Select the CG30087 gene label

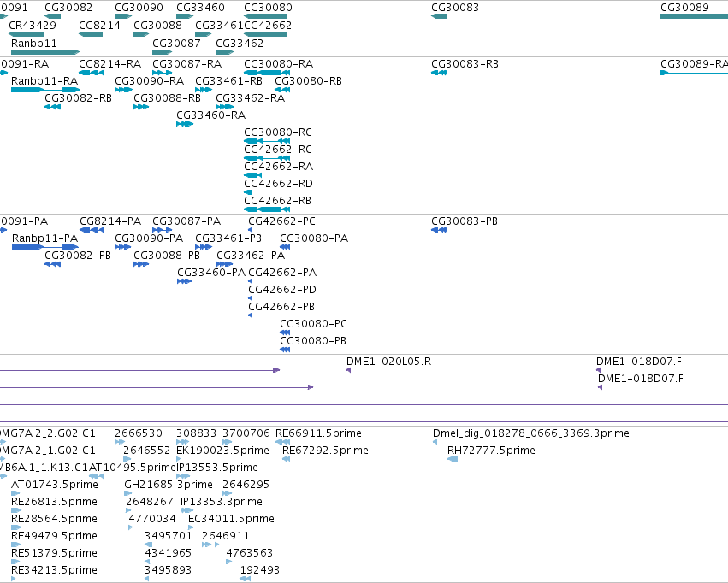click(x=176, y=43)
